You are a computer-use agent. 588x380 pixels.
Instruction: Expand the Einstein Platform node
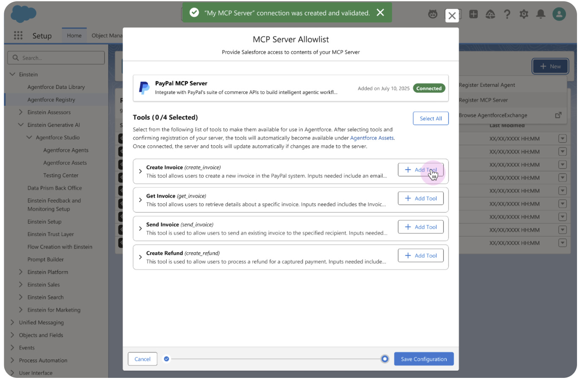[21, 272]
